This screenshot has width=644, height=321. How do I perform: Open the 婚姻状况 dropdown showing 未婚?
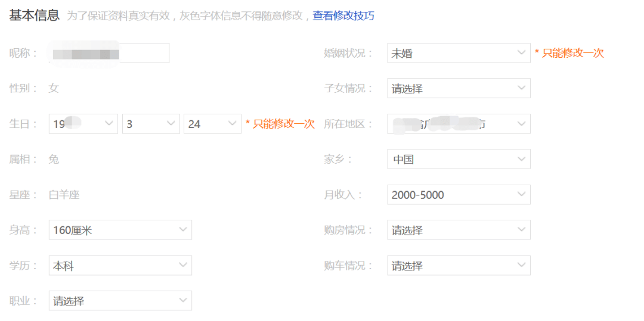coord(459,53)
